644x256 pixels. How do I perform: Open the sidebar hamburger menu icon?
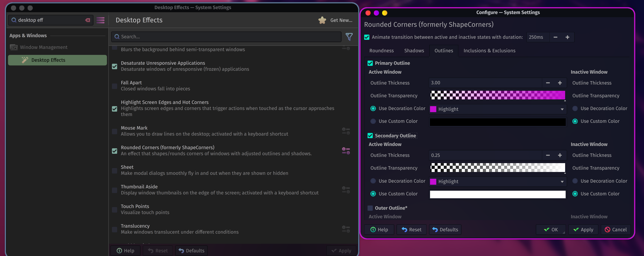(x=100, y=20)
